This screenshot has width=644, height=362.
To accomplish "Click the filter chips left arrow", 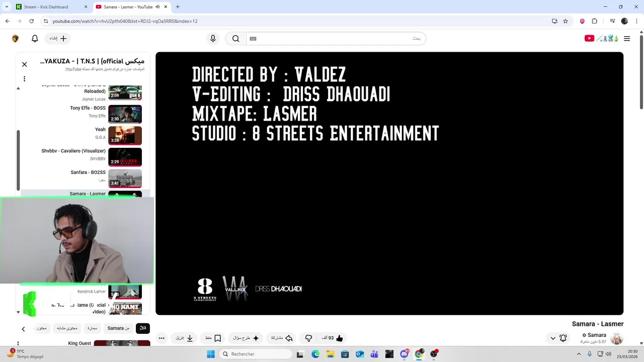I will coord(23,329).
